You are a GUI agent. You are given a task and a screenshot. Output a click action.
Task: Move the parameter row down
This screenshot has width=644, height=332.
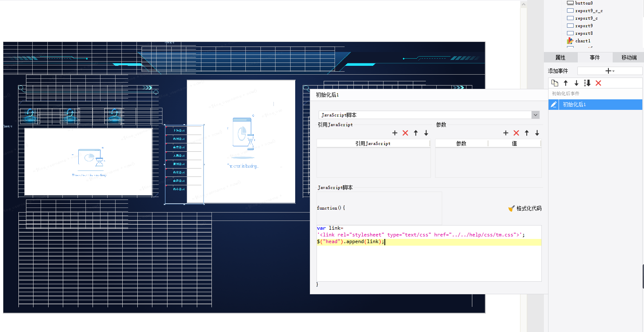537,133
